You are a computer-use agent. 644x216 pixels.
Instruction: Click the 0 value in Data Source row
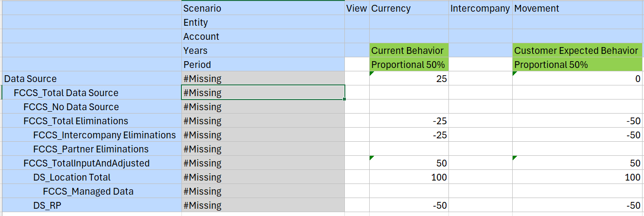(578, 79)
